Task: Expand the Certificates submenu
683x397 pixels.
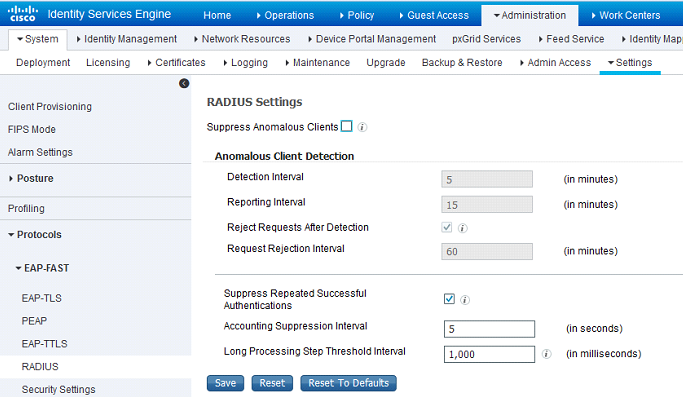Action: [x=176, y=63]
